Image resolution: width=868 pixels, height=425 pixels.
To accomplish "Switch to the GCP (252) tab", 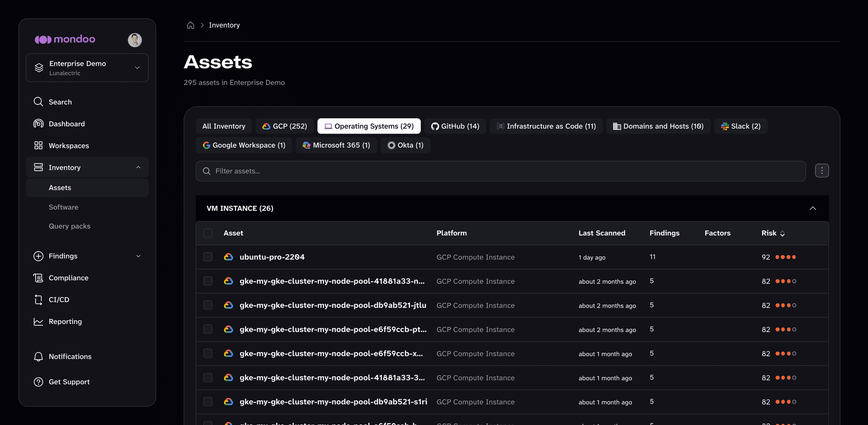I will tap(284, 126).
